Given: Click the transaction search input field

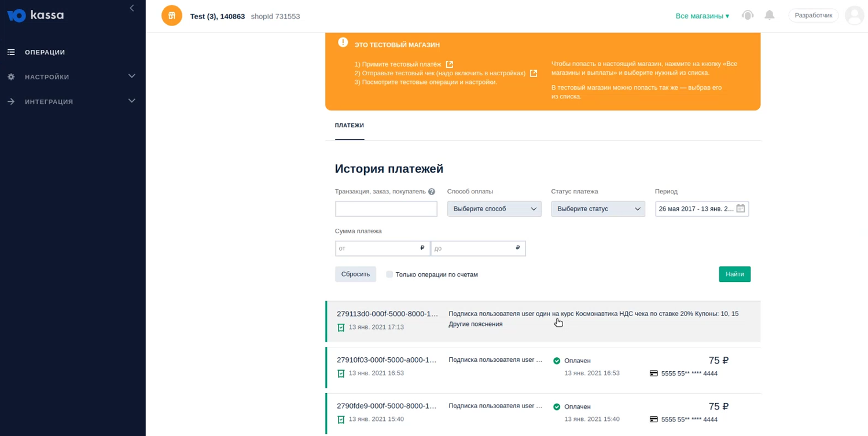Looking at the screenshot, I should point(386,209).
